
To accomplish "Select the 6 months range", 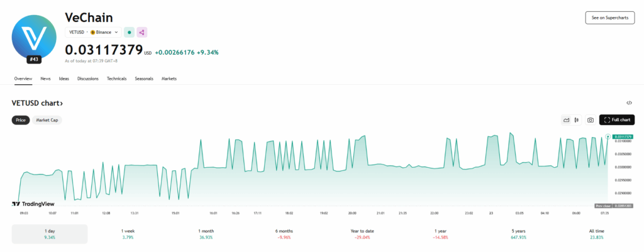I will (x=284, y=234).
